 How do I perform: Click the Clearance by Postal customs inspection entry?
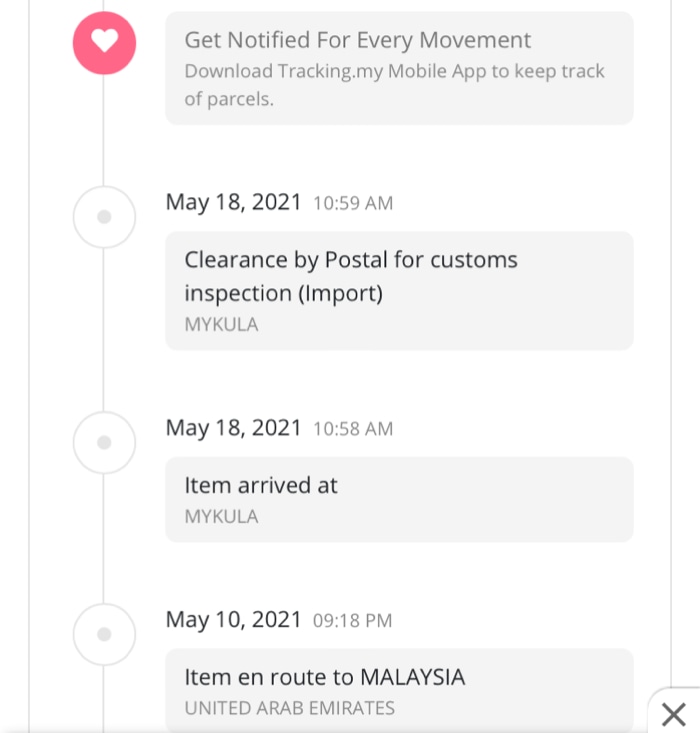tap(350, 276)
